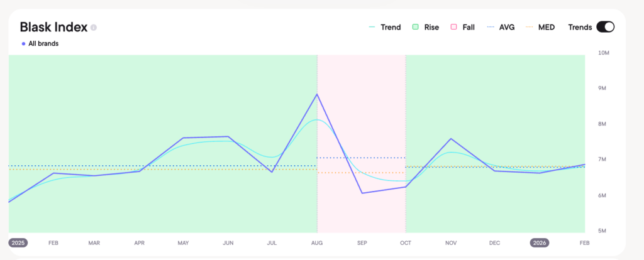644x260 pixels.
Task: Toggle the Rise legend indicator
Action: pos(426,27)
